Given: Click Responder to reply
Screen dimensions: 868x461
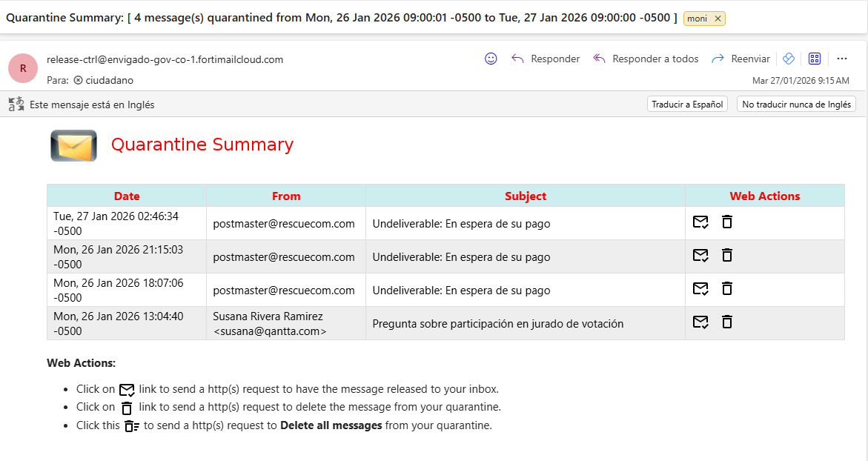Looking at the screenshot, I should point(546,59).
